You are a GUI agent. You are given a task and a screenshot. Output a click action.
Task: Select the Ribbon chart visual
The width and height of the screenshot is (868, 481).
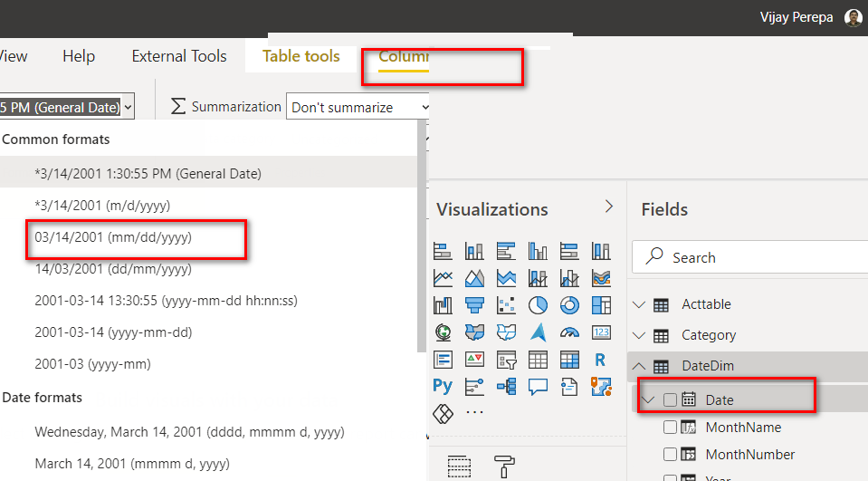pyautogui.click(x=601, y=277)
